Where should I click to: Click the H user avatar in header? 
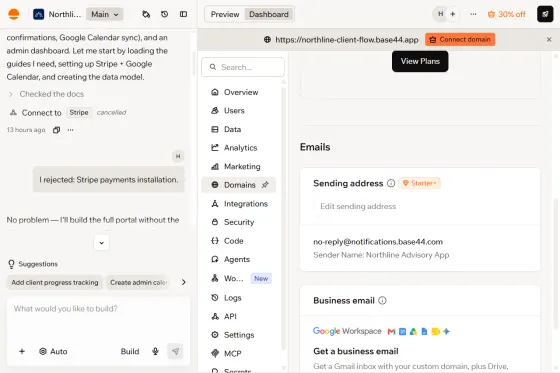441,14
